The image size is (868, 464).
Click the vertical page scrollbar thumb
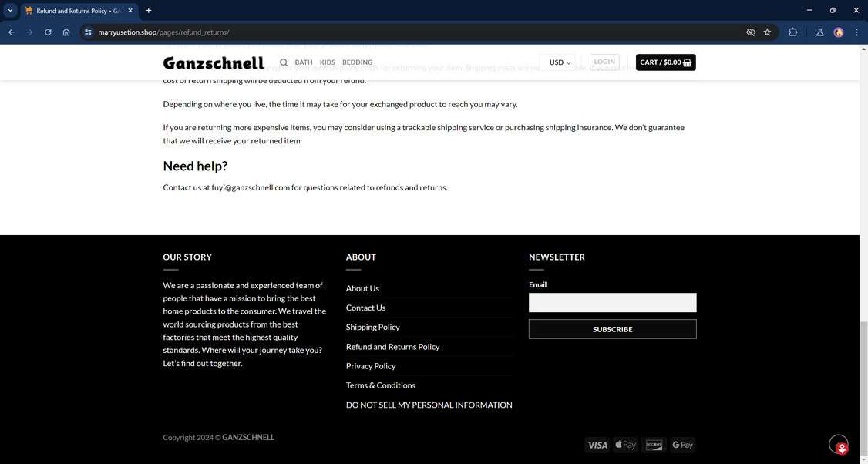863,388
